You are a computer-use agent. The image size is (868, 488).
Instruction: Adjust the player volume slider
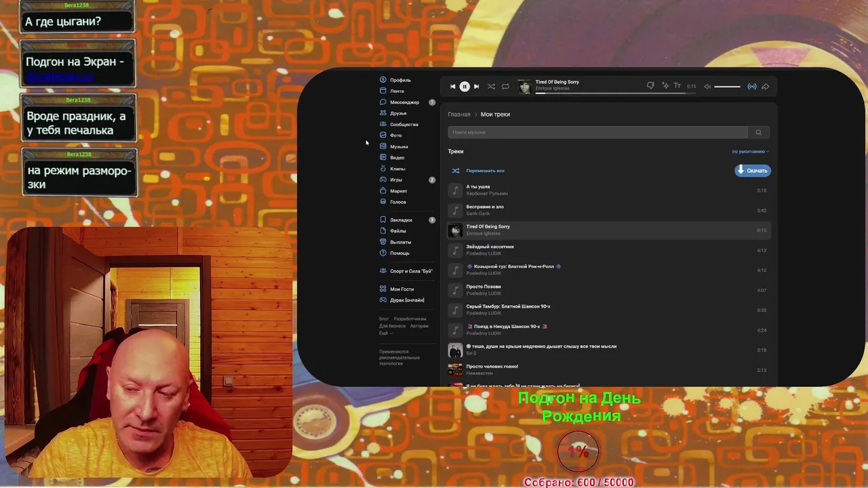[727, 87]
